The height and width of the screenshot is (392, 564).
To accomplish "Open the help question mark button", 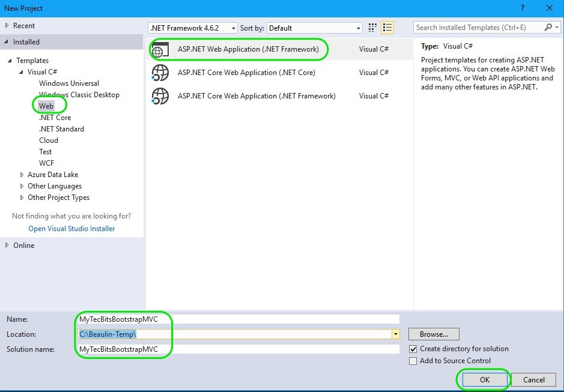I will 523,8.
